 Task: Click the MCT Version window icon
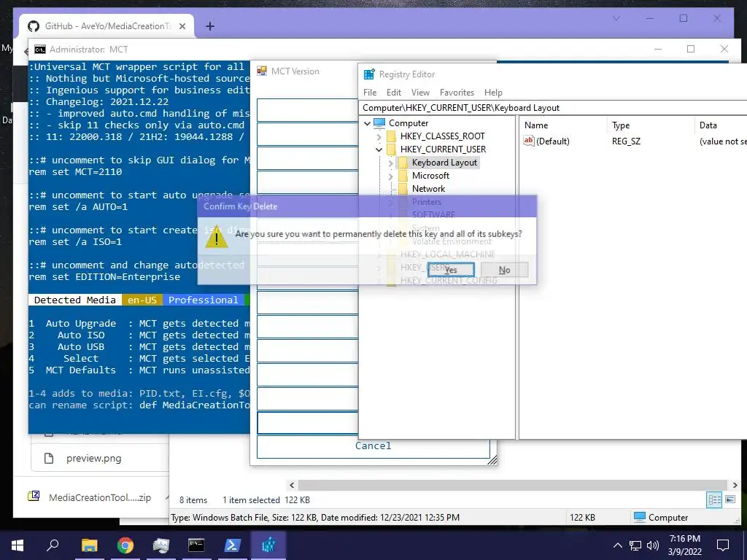tap(262, 71)
